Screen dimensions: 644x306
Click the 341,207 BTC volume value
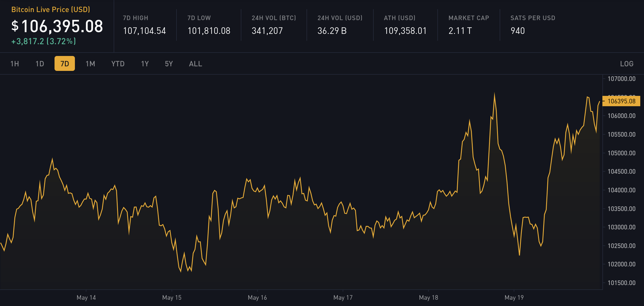(267, 31)
